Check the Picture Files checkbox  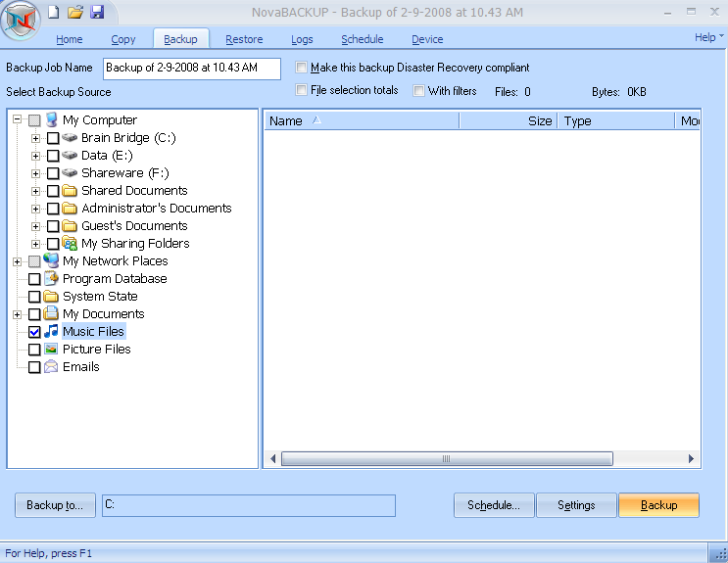34,350
